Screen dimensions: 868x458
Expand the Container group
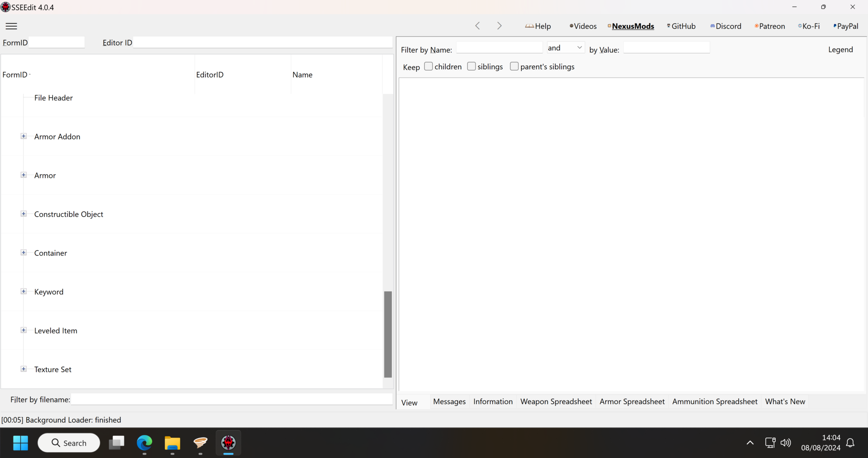click(x=24, y=253)
